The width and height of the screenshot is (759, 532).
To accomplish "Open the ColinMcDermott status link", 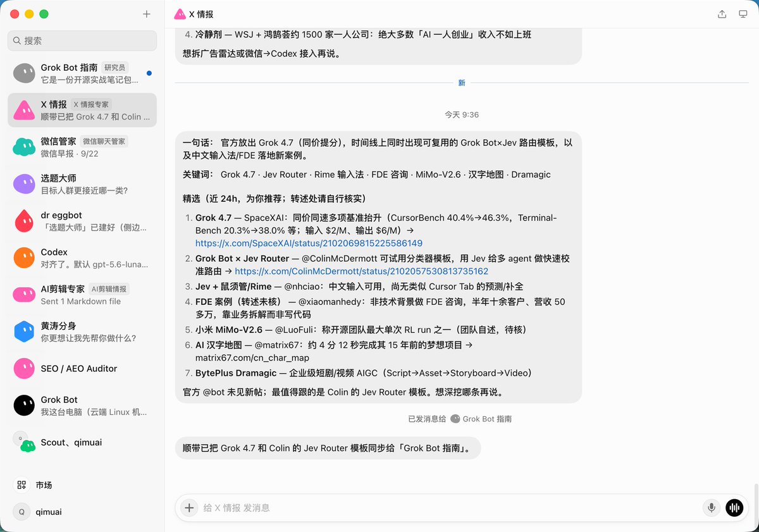I will [361, 271].
